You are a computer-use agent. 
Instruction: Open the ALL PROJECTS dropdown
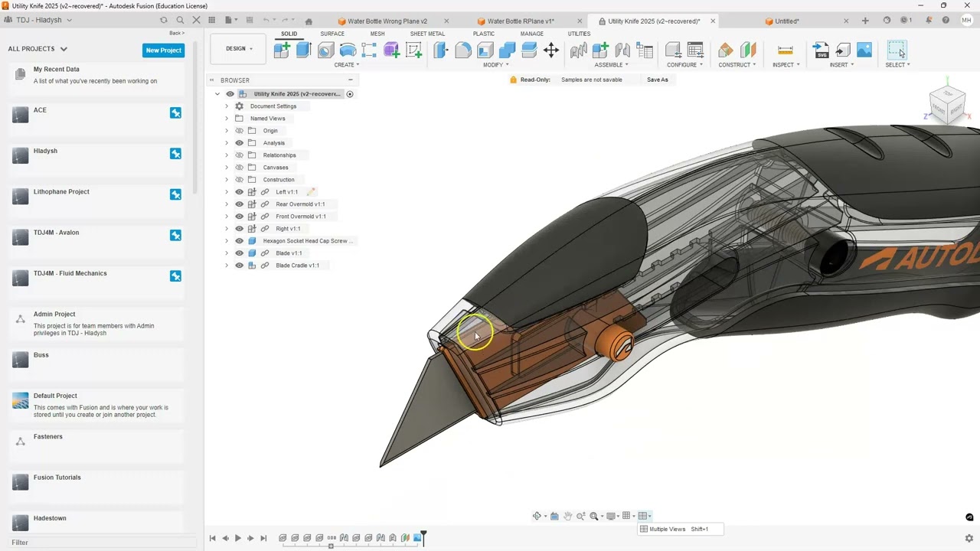point(38,49)
